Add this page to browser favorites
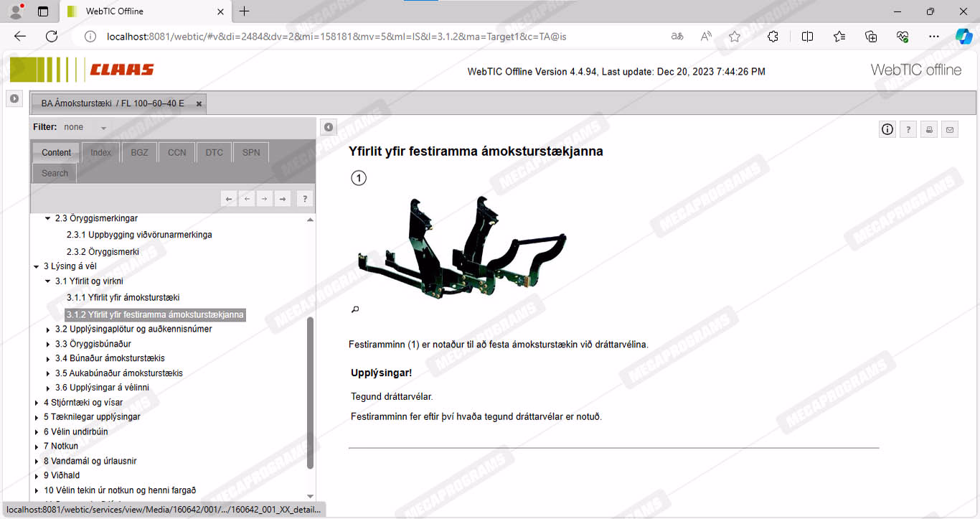Screen dimensions: 980x519 tap(734, 37)
